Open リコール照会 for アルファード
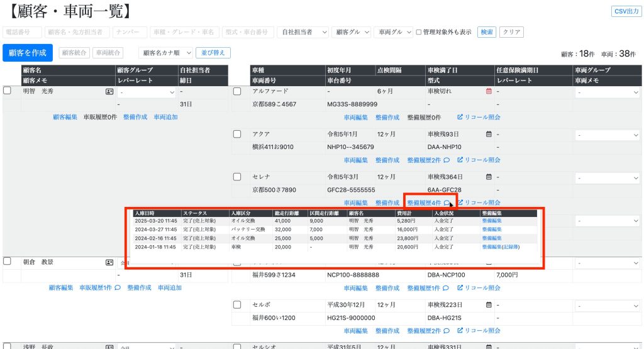The height and width of the screenshot is (349, 644). (x=479, y=117)
